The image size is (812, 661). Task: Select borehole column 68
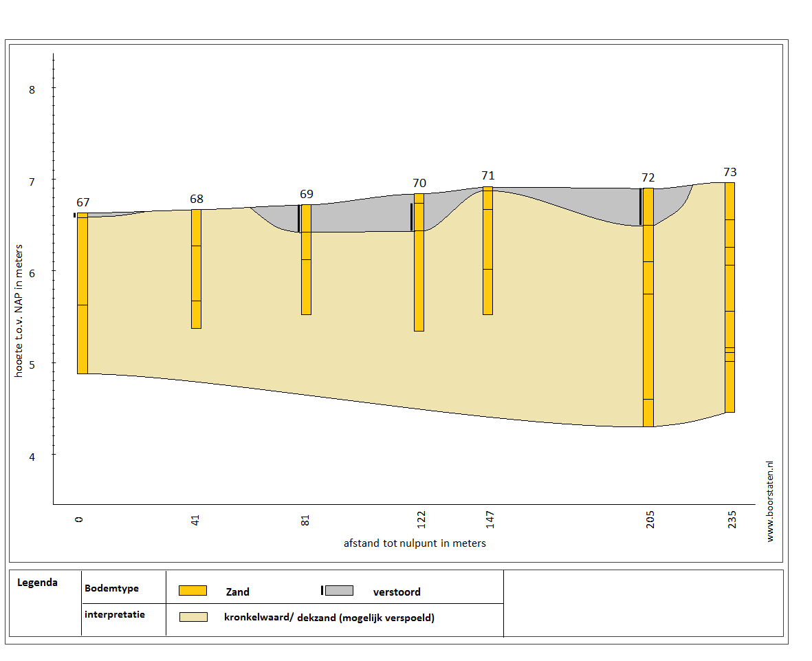[196, 268]
